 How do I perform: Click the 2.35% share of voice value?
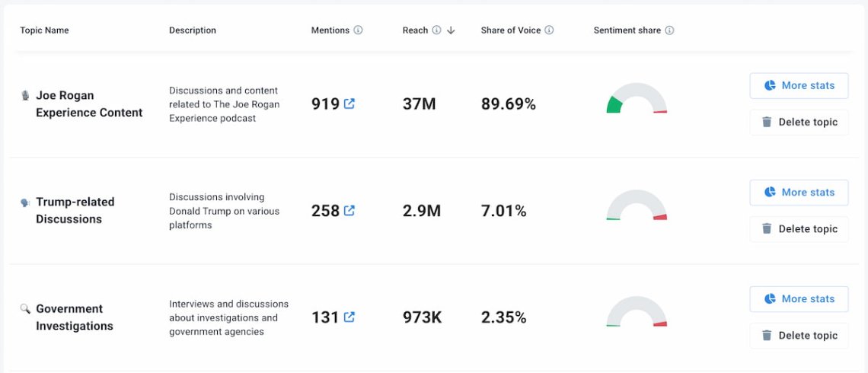[x=504, y=317]
